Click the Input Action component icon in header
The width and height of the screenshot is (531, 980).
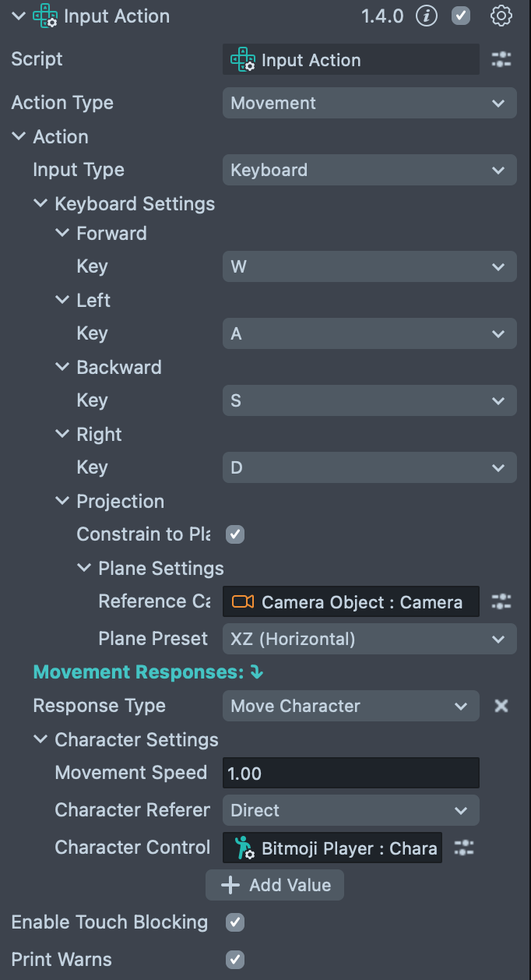pos(45,16)
